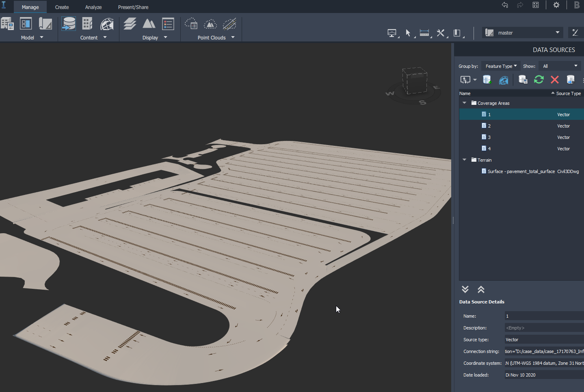Open the utilities wrench tool
The height and width of the screenshot is (392, 584).
point(441,33)
